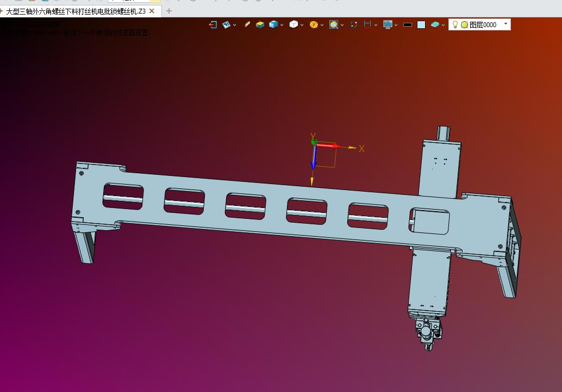The height and width of the screenshot is (392, 562).
Task: Open dropdown arrow beside H dimension icon
Action: [376, 25]
